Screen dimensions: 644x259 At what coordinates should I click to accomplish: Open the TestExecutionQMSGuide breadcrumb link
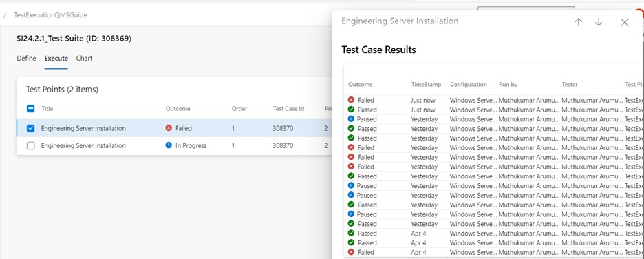pos(50,15)
